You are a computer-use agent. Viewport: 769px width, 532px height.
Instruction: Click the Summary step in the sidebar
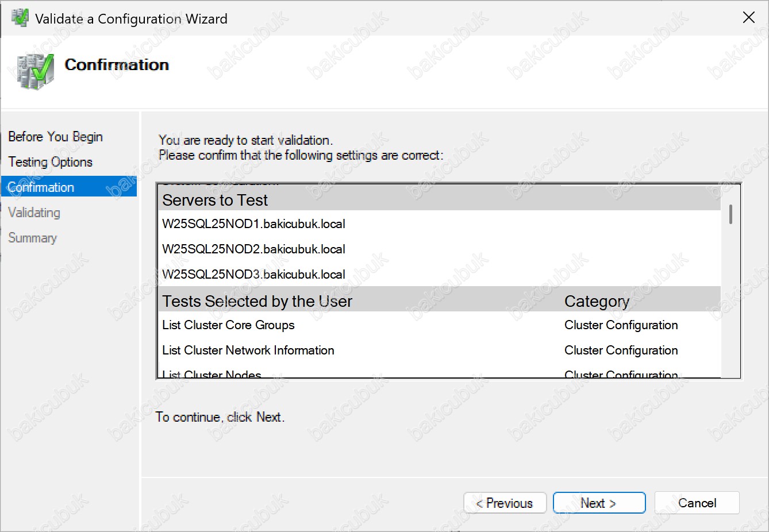[32, 238]
